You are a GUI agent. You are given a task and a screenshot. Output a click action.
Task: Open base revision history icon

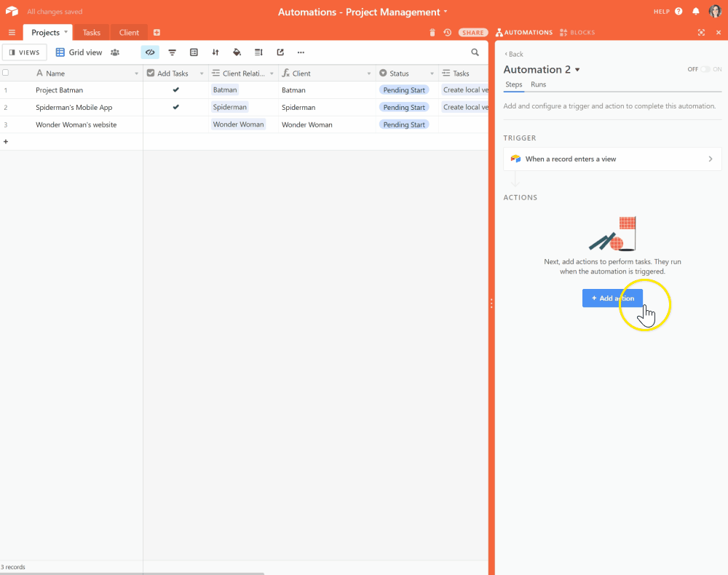(x=447, y=33)
